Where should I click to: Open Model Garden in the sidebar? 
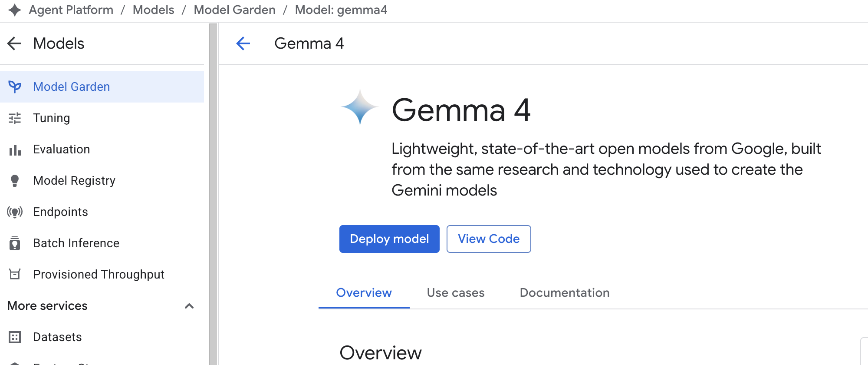[x=102, y=87]
